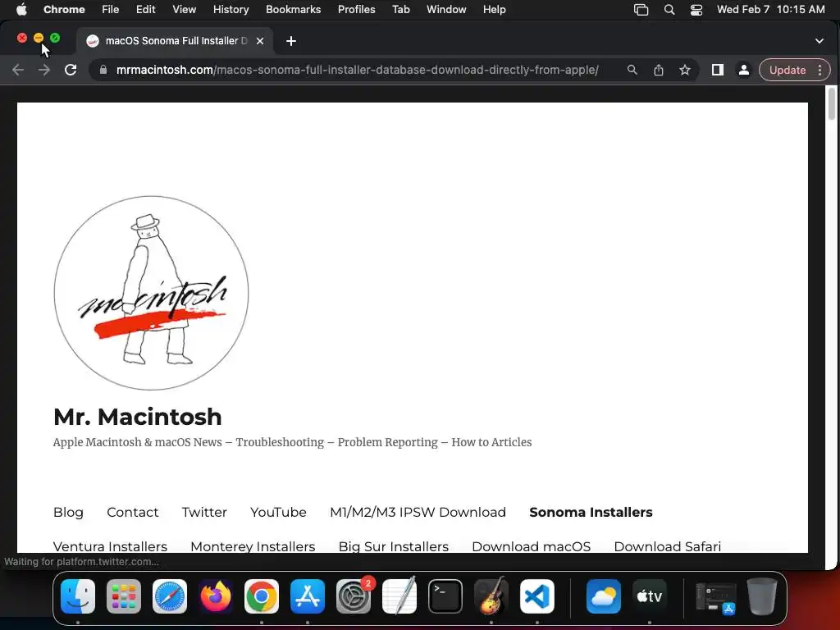Open the Window menu
The height and width of the screenshot is (630, 840).
[x=446, y=10]
